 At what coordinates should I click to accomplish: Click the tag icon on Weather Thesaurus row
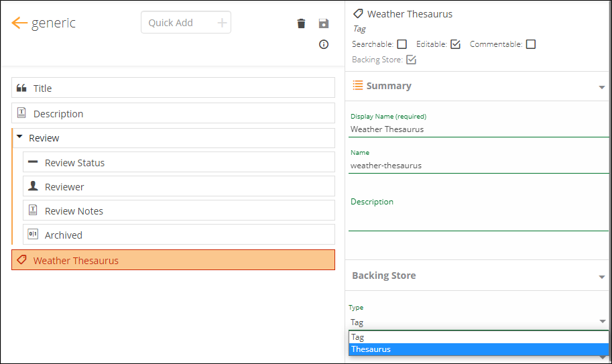[x=21, y=260]
